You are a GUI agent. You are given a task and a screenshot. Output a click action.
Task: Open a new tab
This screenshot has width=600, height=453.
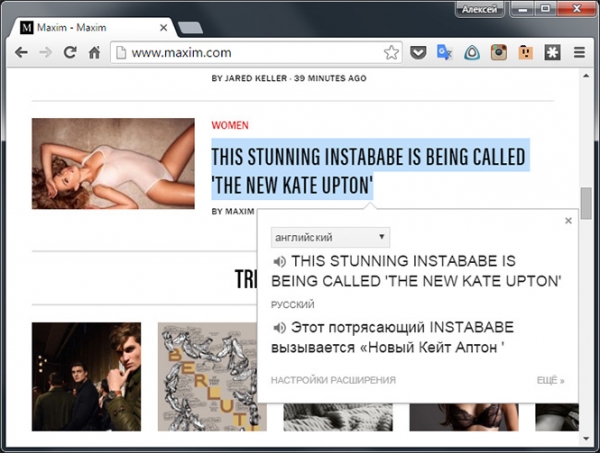click(192, 27)
